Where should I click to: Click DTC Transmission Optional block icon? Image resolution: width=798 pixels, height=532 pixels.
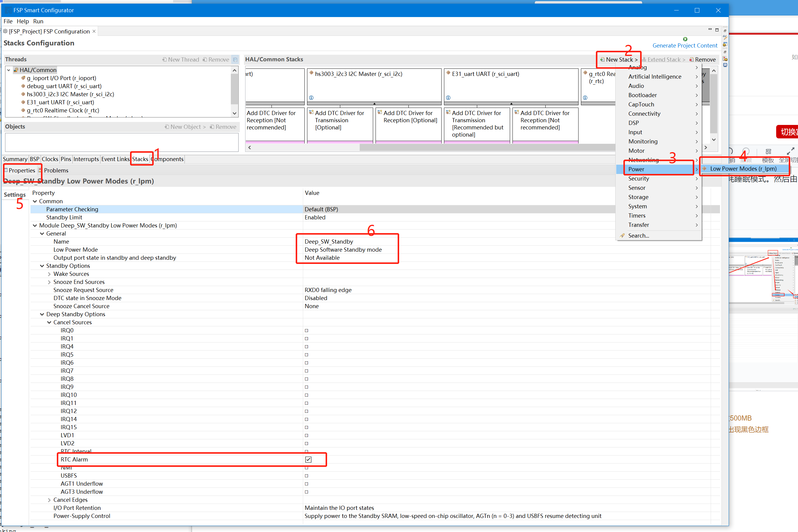(311, 112)
